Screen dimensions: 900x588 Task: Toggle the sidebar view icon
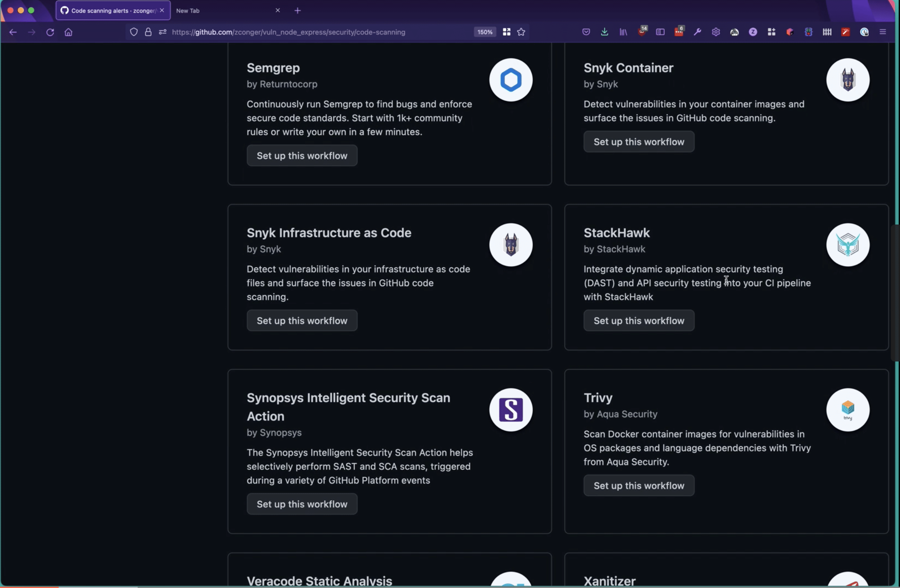[660, 32]
